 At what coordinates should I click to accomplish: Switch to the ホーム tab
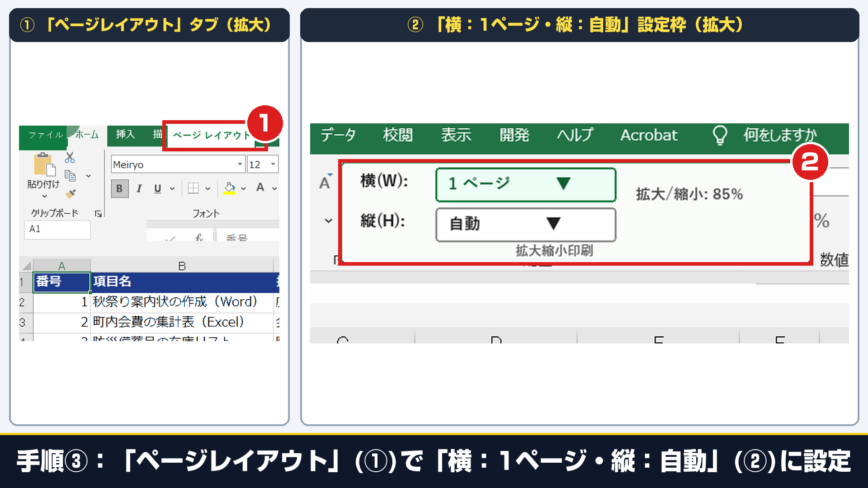click(86, 135)
